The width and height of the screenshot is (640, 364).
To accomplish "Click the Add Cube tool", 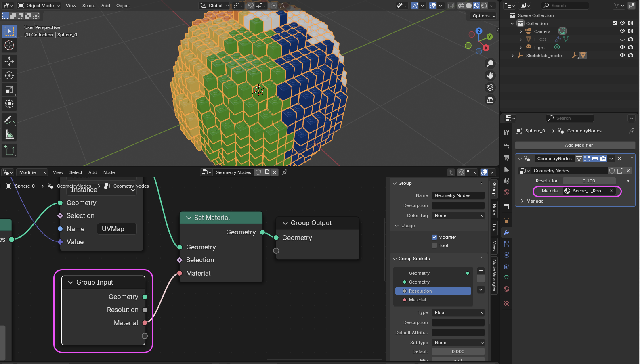I will [x=9, y=151].
